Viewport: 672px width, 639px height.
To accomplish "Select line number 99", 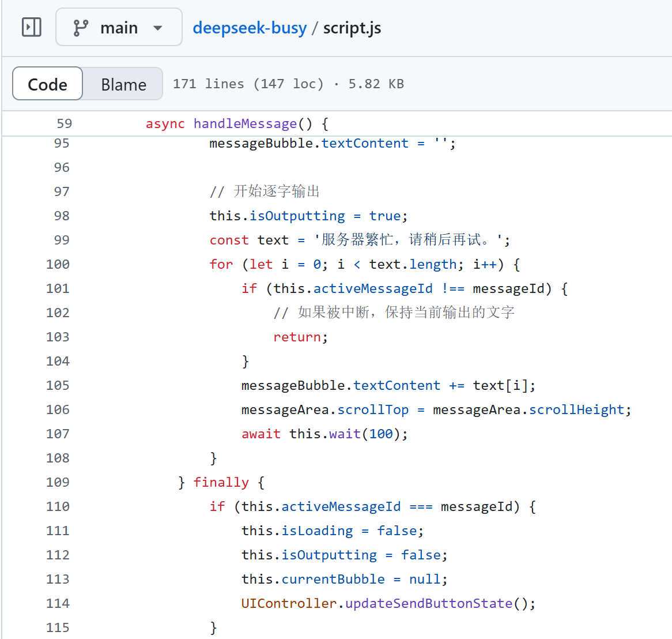I will click(62, 240).
